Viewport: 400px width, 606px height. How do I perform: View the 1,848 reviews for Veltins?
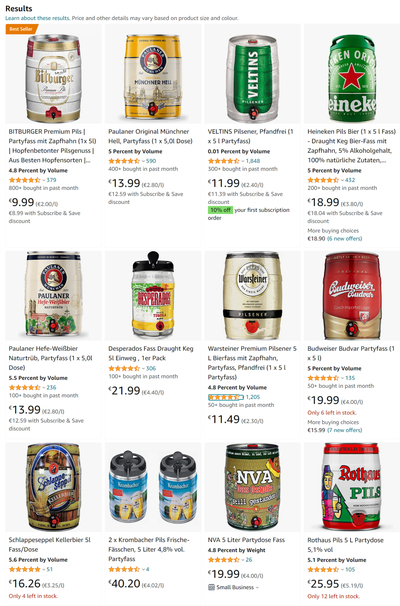point(253,161)
